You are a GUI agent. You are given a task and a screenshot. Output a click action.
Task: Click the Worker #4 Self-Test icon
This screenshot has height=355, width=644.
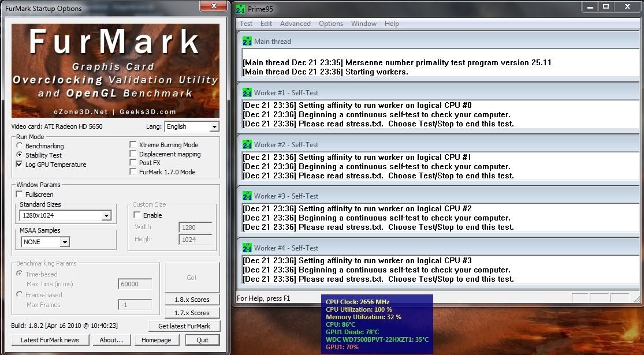coord(247,248)
